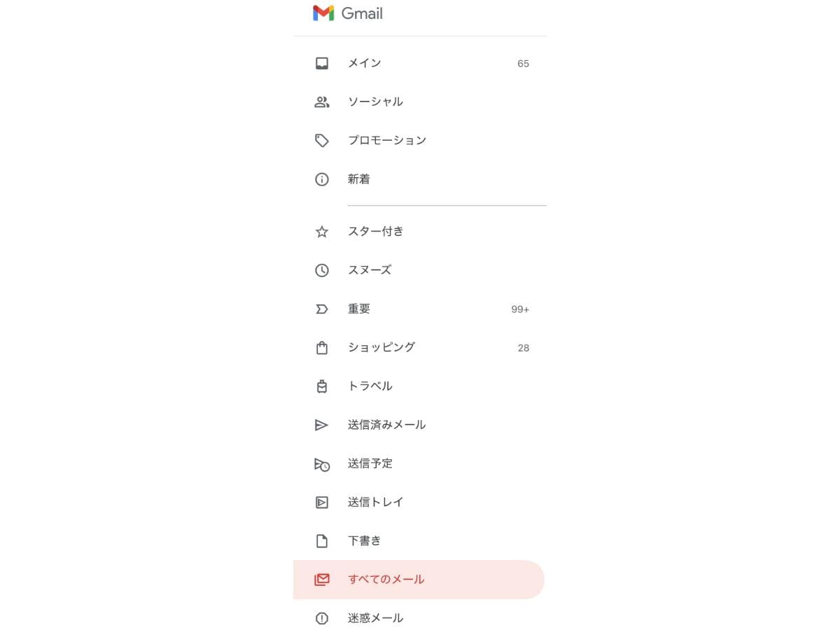Select the すべてのメール highlighted item

386,579
